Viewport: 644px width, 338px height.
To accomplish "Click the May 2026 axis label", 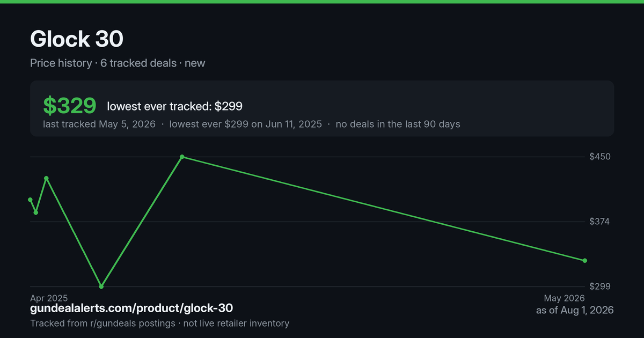I will point(564,298).
